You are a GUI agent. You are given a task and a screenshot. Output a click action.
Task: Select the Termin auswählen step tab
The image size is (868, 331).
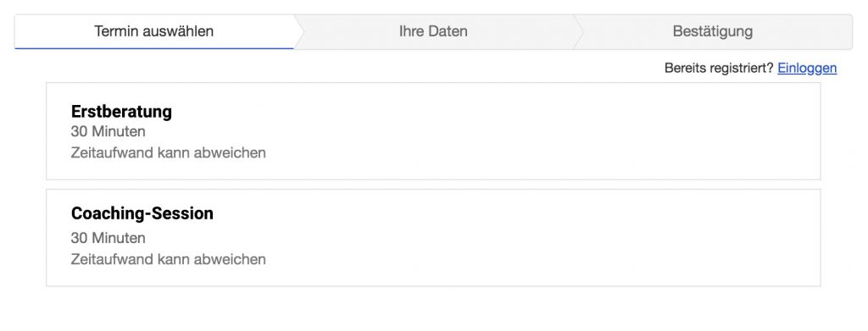154,31
